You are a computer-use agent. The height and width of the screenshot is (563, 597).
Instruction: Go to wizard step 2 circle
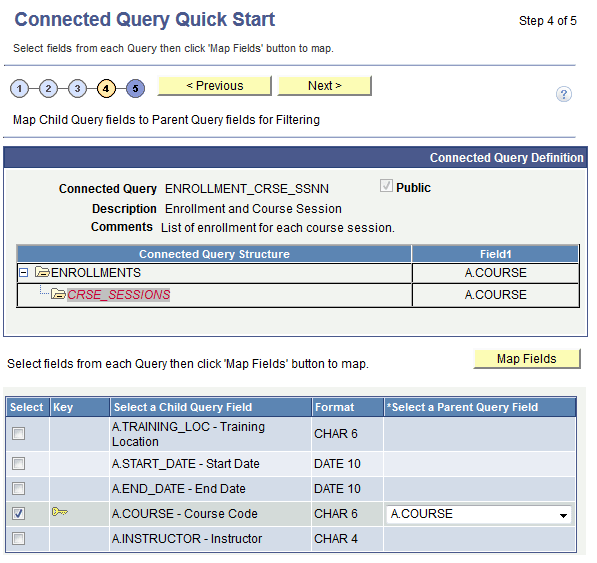(x=48, y=89)
